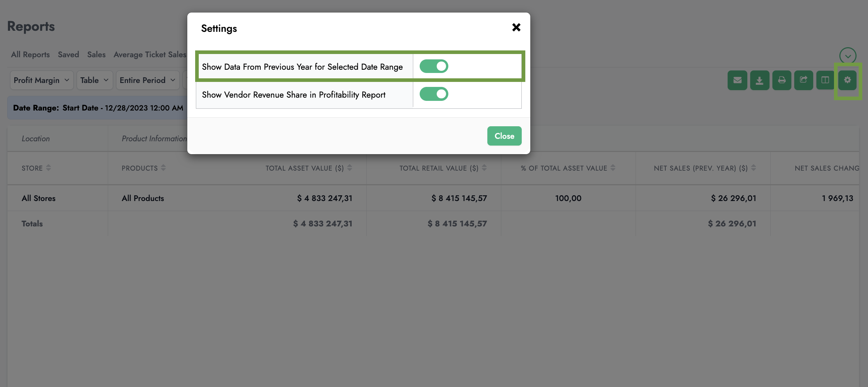
Task: Switch to All Reports tab
Action: [30, 54]
